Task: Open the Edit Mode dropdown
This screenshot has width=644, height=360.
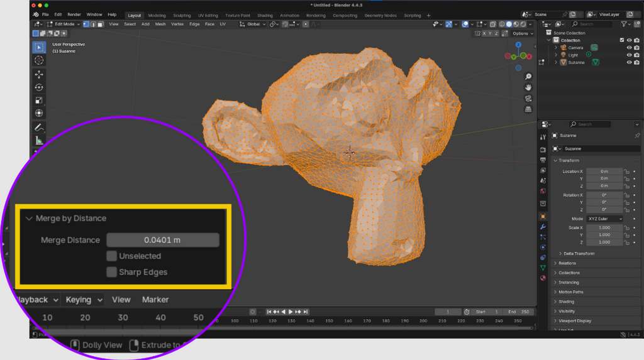Action: [x=64, y=25]
